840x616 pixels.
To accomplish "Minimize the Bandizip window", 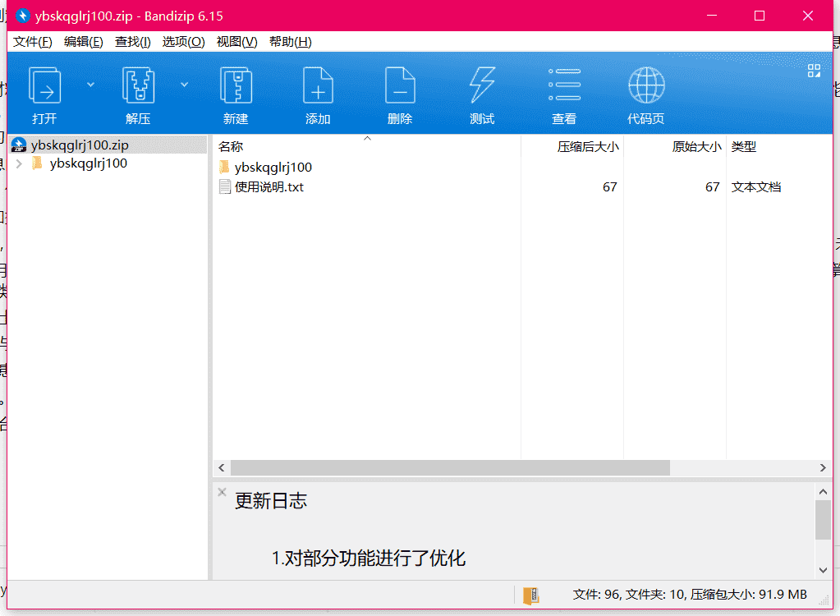I will (712, 16).
